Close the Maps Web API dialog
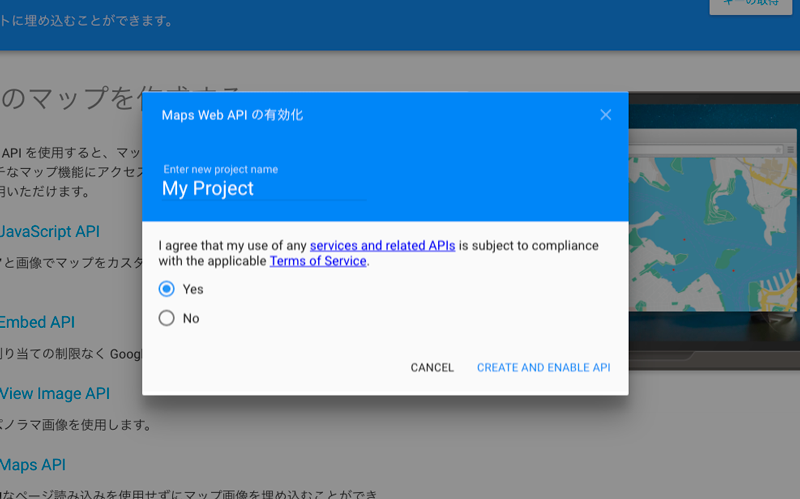The height and width of the screenshot is (499, 800). pyautogui.click(x=606, y=115)
